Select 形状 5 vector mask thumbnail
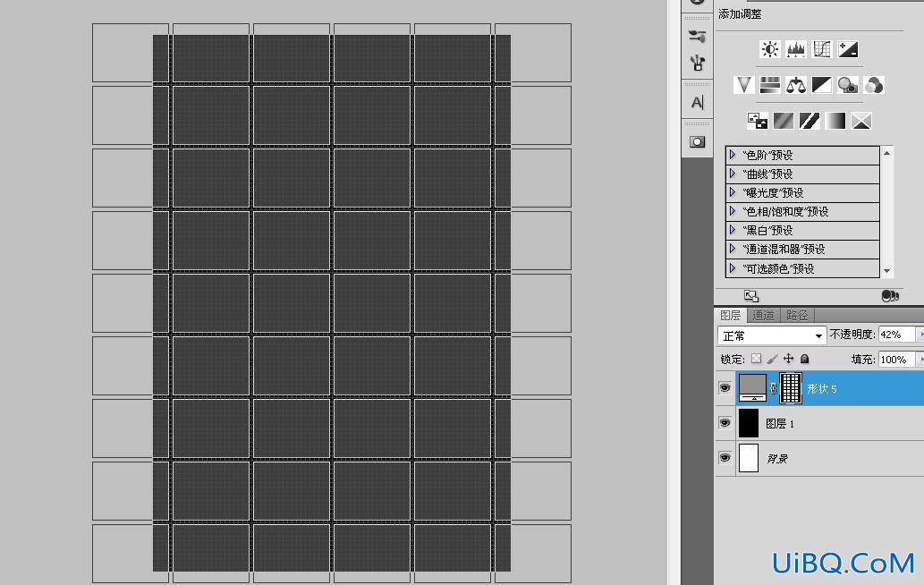 (791, 388)
